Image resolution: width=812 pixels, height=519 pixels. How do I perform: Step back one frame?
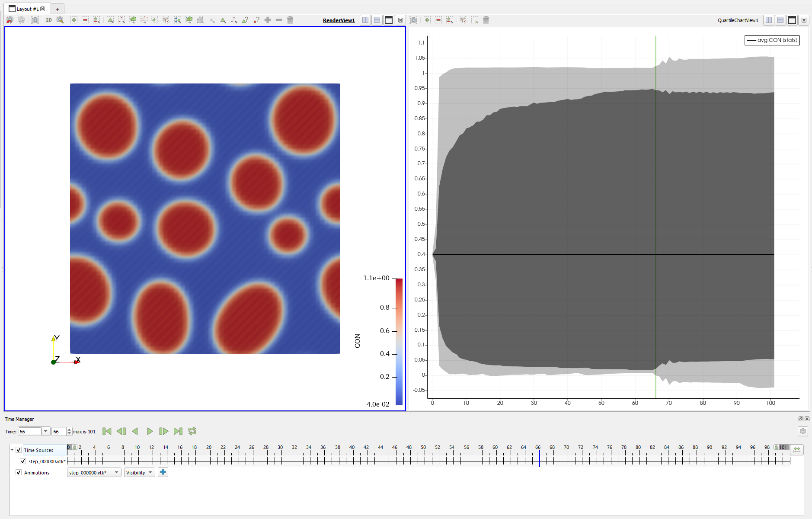tap(121, 431)
